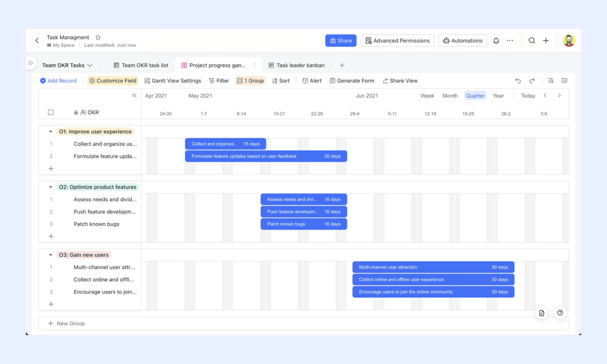This screenshot has width=607, height=364.
Task: Open Sort options
Action: pyautogui.click(x=281, y=81)
